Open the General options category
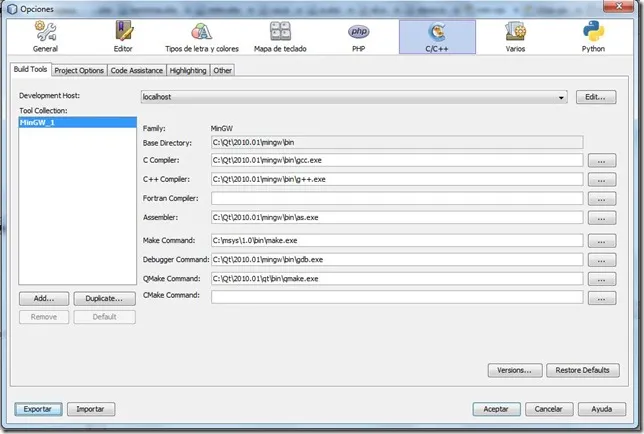The width and height of the screenshot is (644, 434). click(x=45, y=37)
